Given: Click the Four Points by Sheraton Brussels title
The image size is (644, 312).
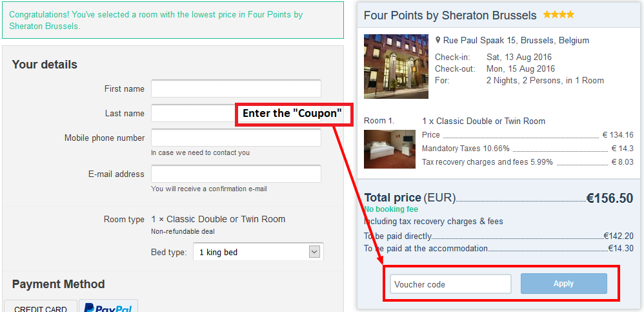Looking at the screenshot, I should point(450,15).
